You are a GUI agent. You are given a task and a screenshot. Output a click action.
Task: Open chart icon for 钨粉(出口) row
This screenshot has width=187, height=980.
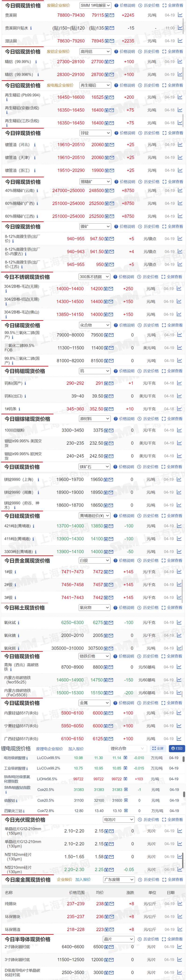tap(179, 396)
